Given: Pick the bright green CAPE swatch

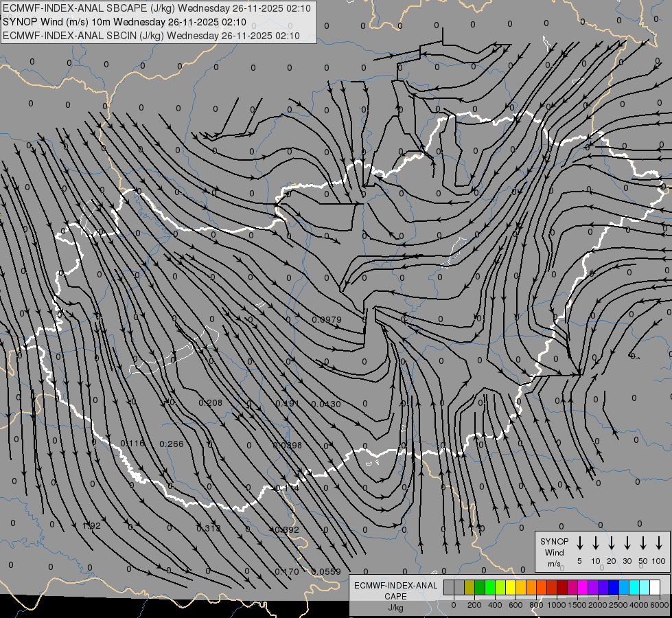Looking at the screenshot, I should 490,587.
